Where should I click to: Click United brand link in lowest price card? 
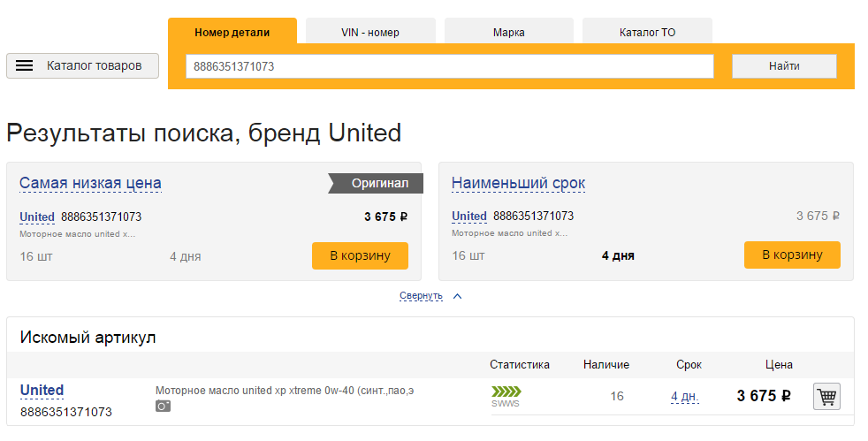point(37,217)
